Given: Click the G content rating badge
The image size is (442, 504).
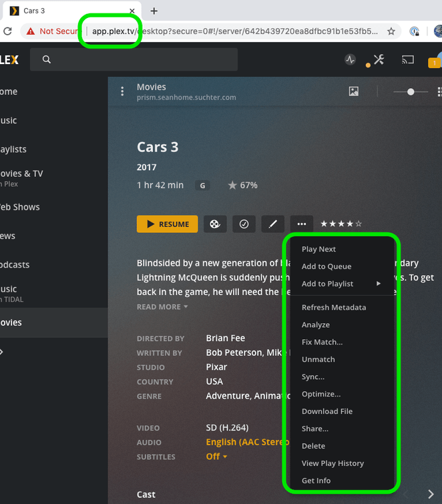Looking at the screenshot, I should [x=202, y=186].
